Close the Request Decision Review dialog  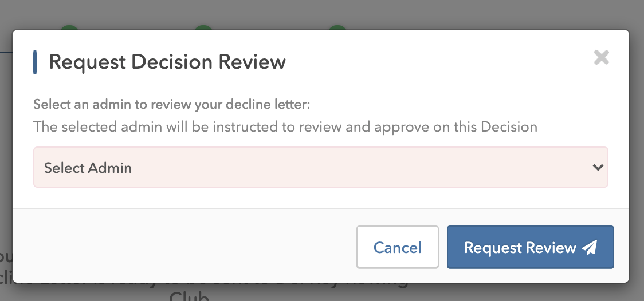[x=601, y=58]
